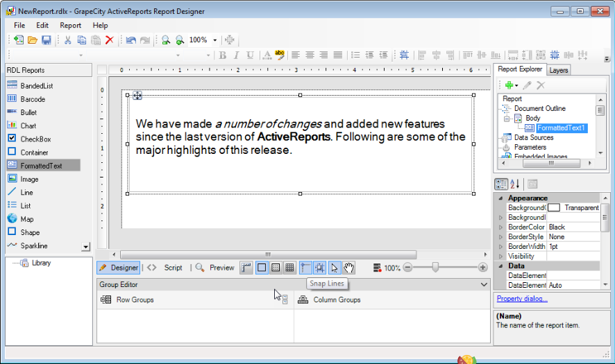The image size is (615, 364).
Task: Undo the last action
Action: pos(131,40)
